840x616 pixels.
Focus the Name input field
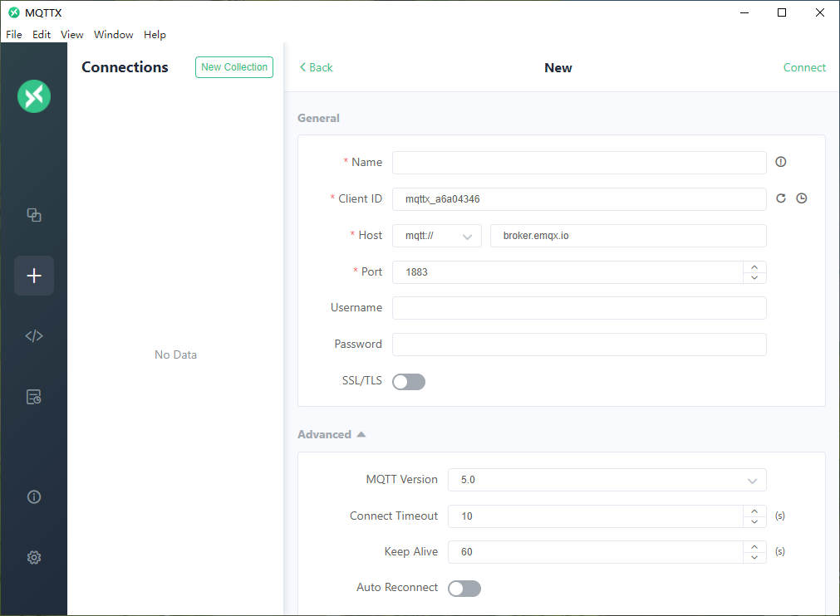[579, 163]
